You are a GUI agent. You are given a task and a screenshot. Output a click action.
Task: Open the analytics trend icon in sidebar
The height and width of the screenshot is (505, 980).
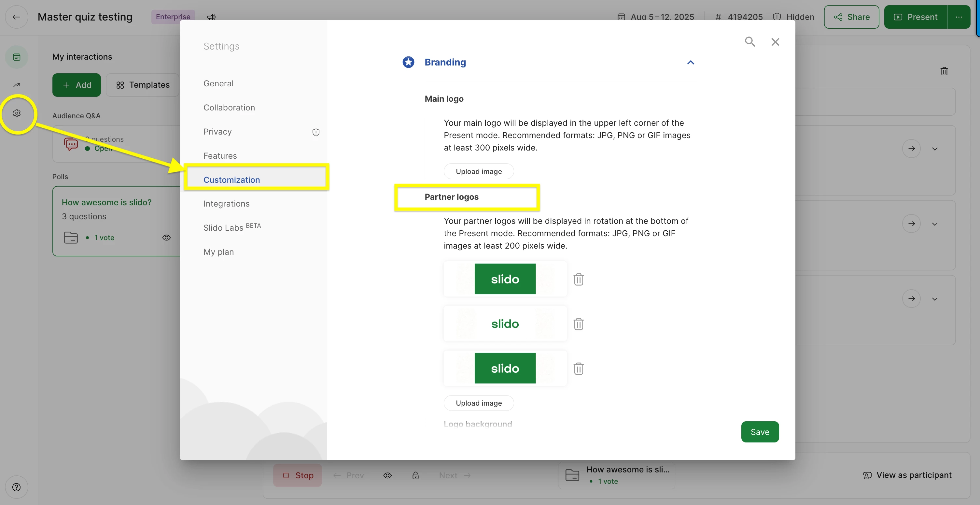pos(17,85)
